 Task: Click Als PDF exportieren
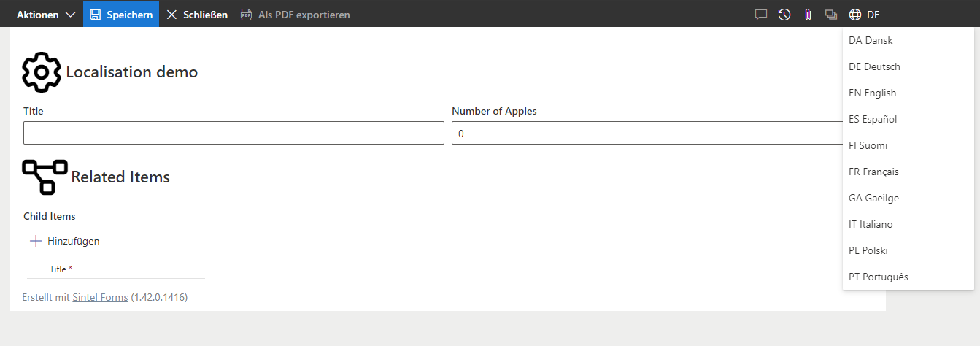click(x=296, y=15)
